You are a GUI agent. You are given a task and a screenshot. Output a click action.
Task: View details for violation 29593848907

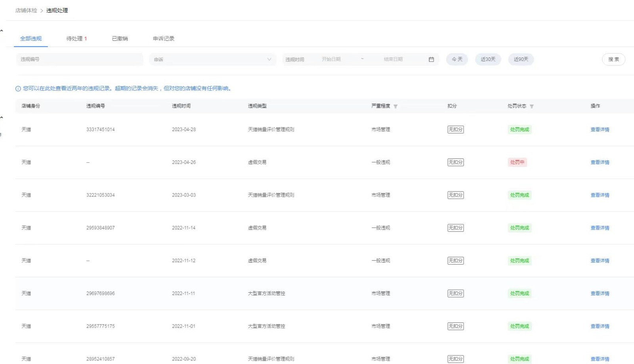pyautogui.click(x=600, y=228)
